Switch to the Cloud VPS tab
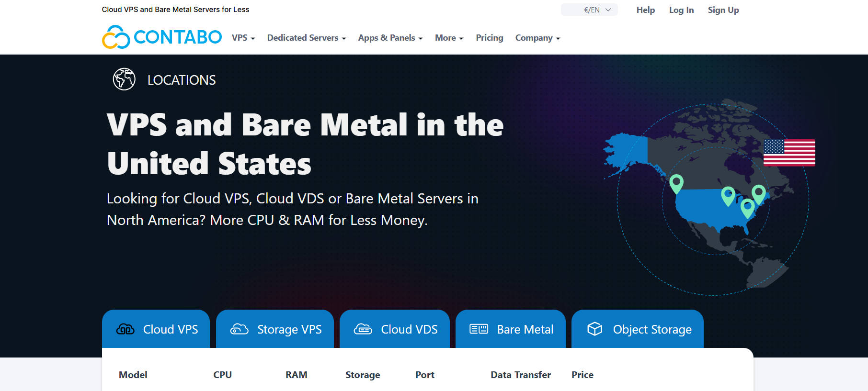This screenshot has width=868, height=391. pos(156,329)
